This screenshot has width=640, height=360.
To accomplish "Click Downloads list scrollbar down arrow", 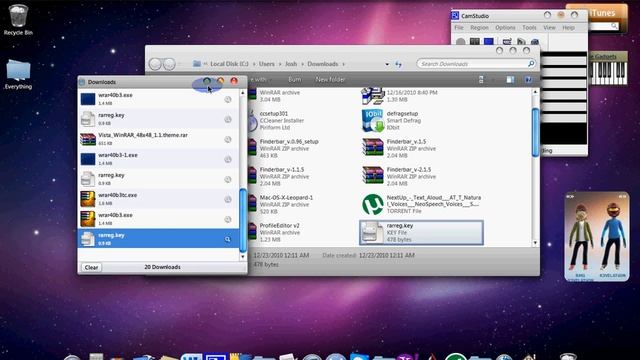I will (x=243, y=257).
